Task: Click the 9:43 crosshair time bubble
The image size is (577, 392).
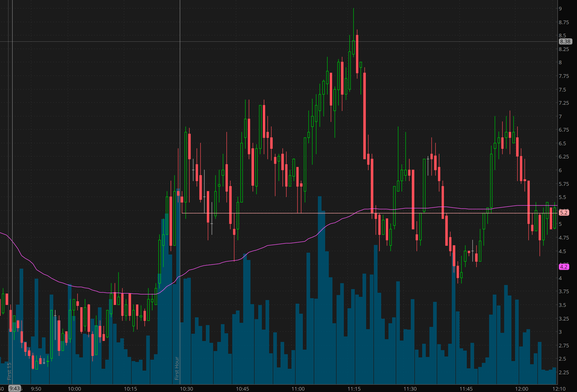Action: pyautogui.click(x=15, y=388)
